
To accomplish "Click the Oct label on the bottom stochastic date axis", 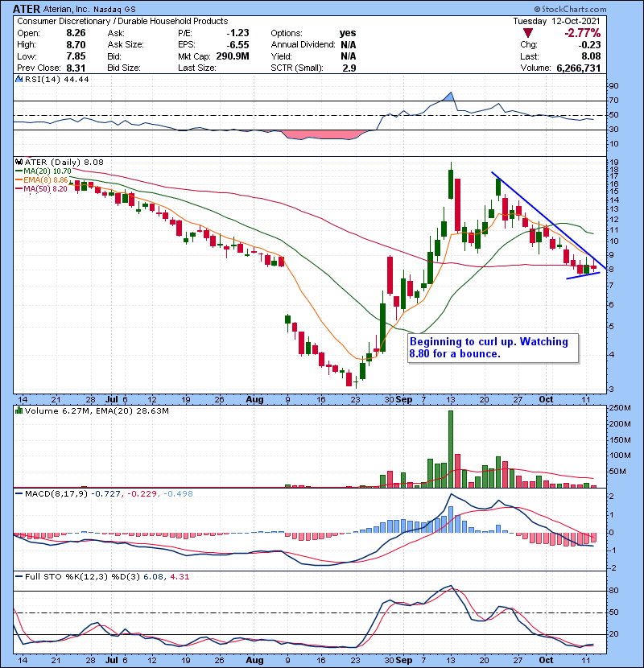I will coord(546,660).
